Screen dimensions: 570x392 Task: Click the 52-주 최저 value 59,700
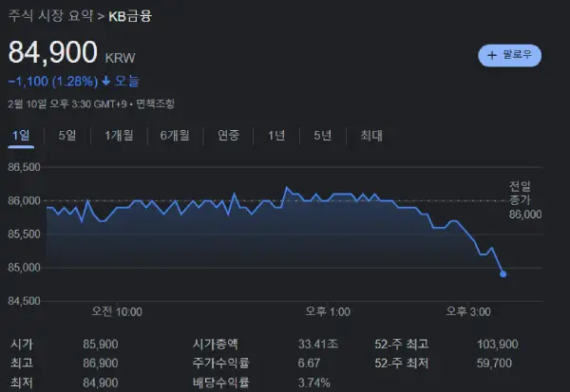click(x=494, y=363)
